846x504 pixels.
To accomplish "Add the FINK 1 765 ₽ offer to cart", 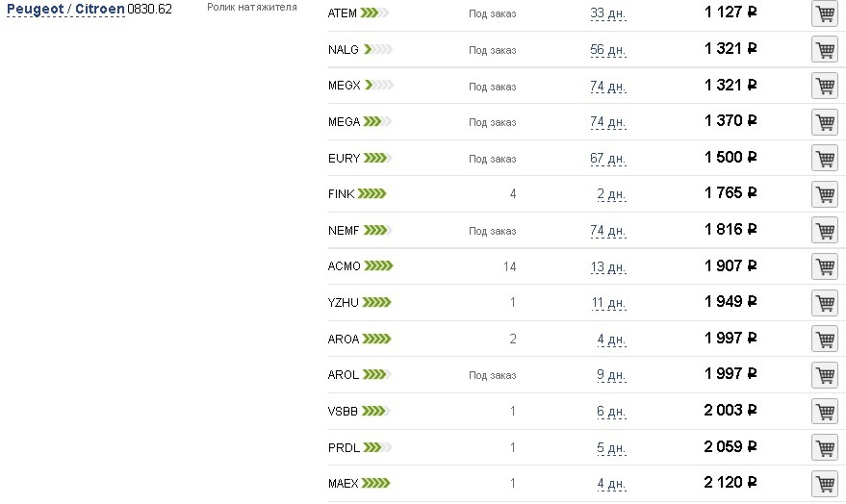I will pos(825,194).
